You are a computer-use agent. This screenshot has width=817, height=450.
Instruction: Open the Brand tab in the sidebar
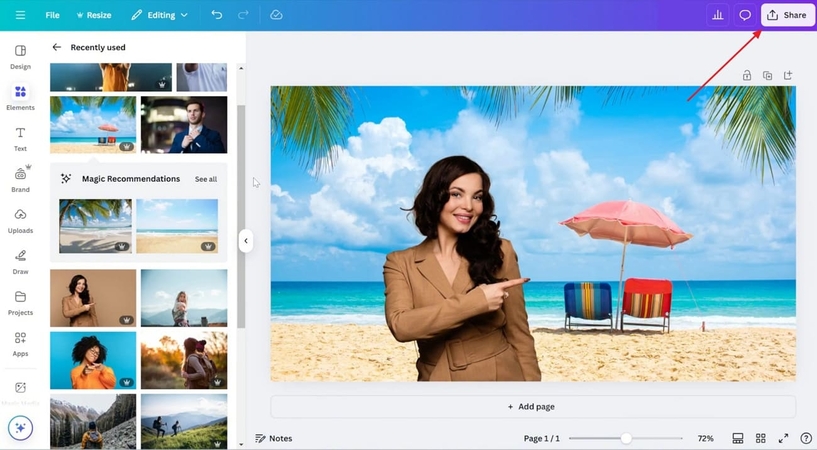tap(20, 180)
